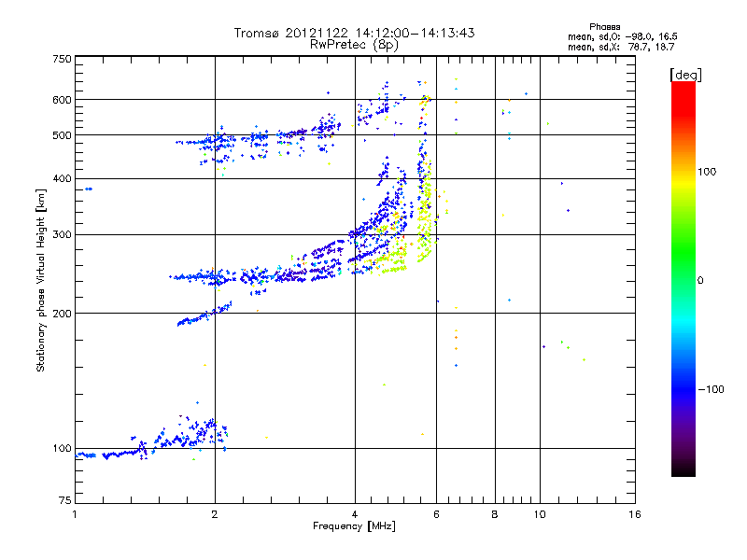Screen dimensions: 747x560
Task: Click the short blue trace just below 200 km
Action: (x=204, y=315)
